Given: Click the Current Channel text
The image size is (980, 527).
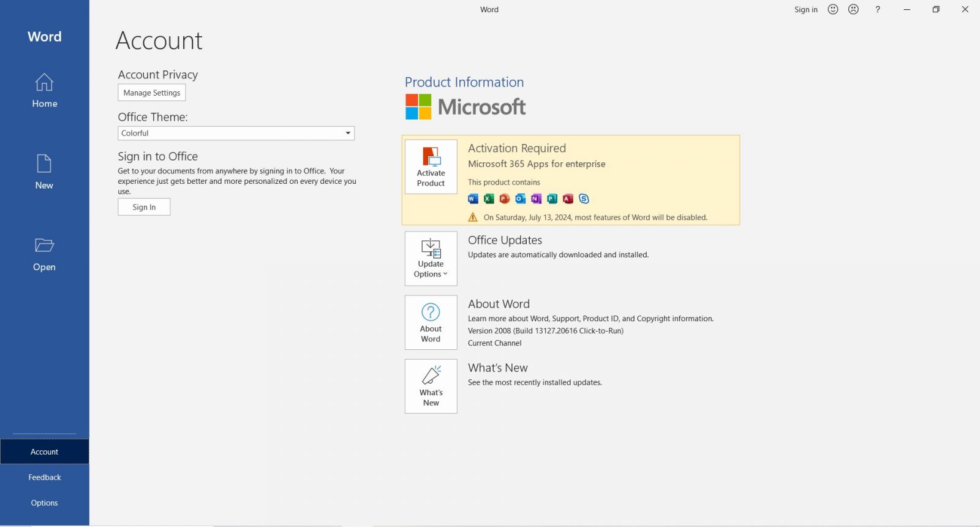Looking at the screenshot, I should (x=495, y=343).
